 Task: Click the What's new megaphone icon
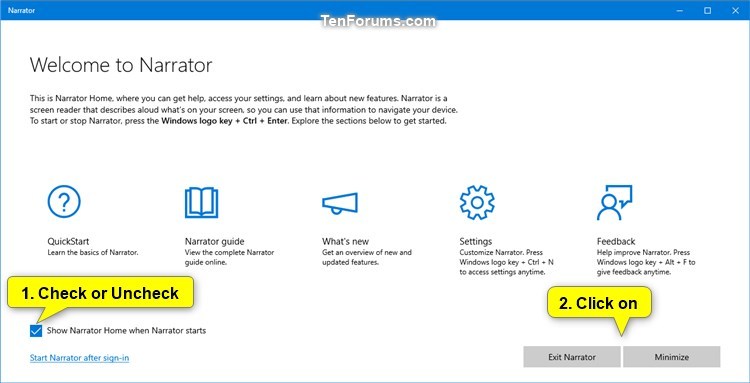340,203
